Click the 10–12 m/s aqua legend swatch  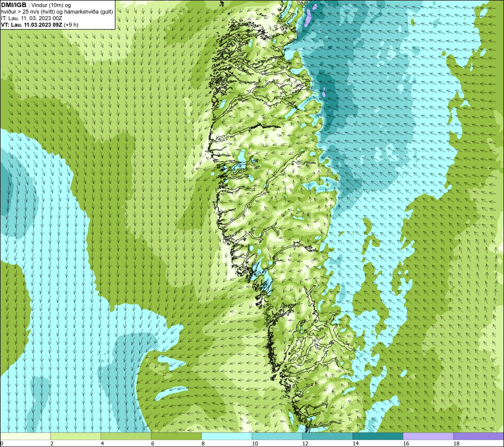[277, 436]
